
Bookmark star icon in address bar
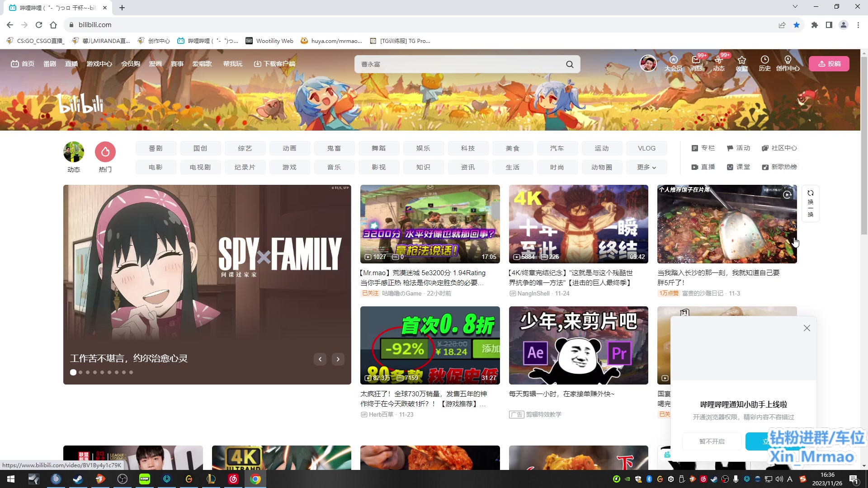tap(797, 25)
